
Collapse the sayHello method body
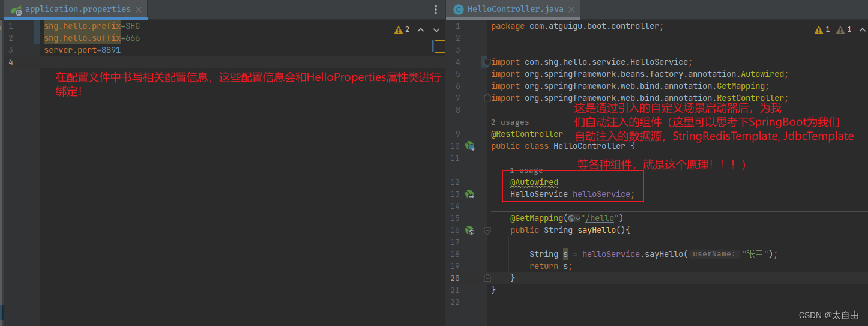point(487,230)
